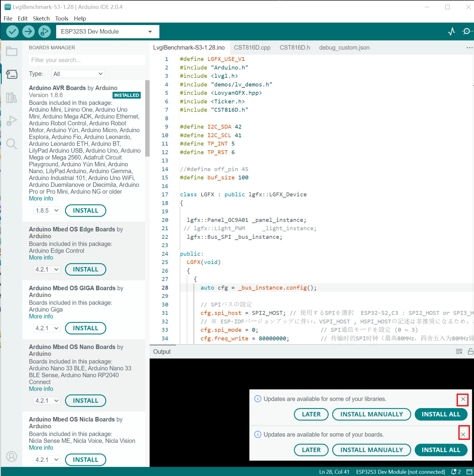This screenshot has height=476, width=474.
Task: Open More info link for Arduino AVR Boards
Action: click(x=41, y=198)
